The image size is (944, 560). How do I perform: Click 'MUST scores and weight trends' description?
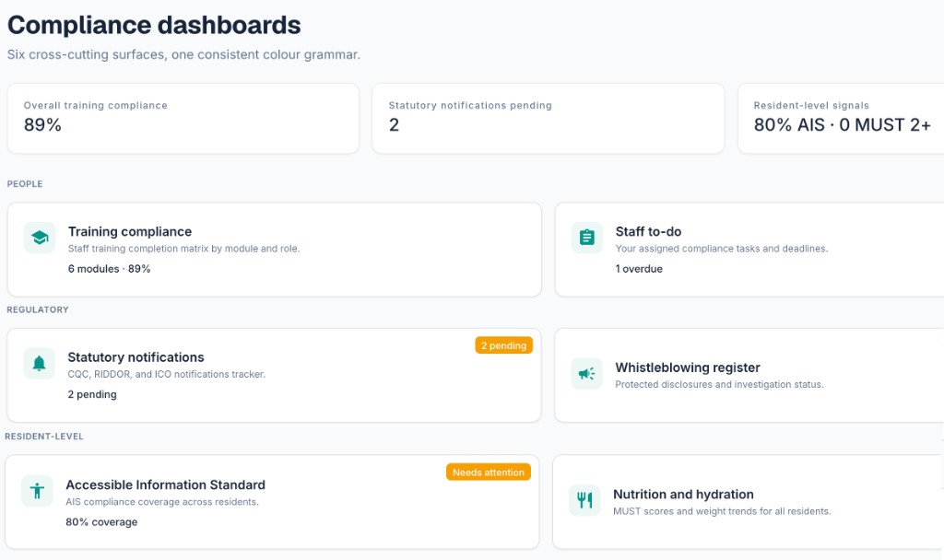click(722, 511)
